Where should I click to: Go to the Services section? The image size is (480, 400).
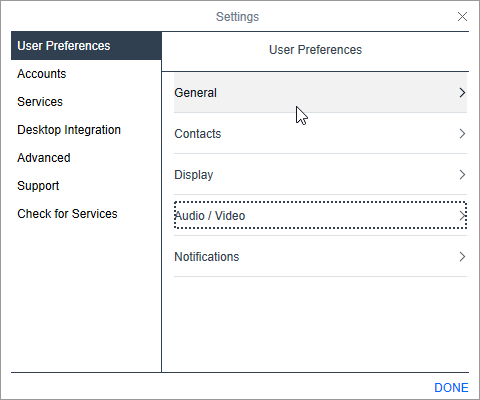[40, 102]
